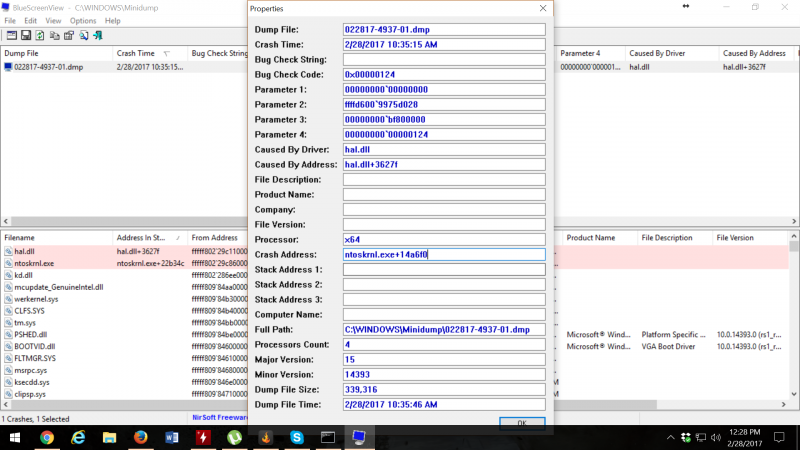Select the msrpc.sys row

pos(125,370)
